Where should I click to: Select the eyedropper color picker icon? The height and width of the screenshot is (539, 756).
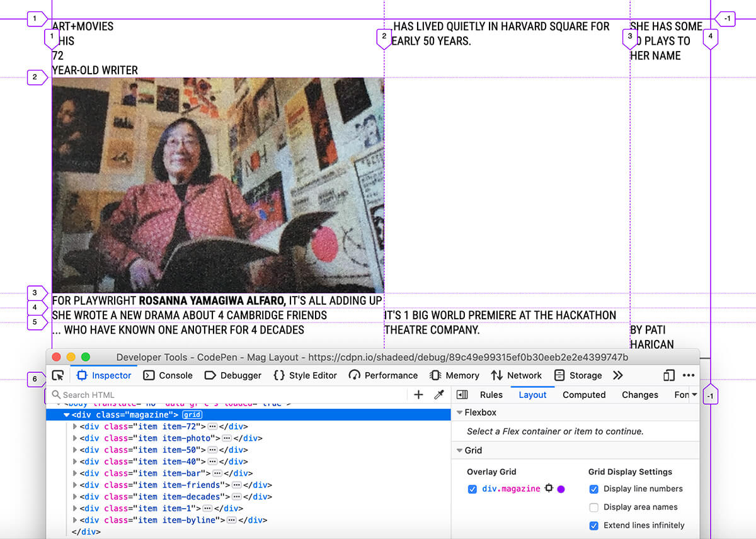click(439, 395)
